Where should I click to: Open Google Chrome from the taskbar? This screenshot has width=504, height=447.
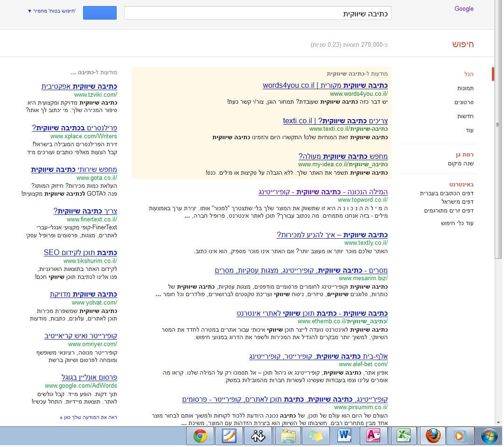[x=200, y=436]
